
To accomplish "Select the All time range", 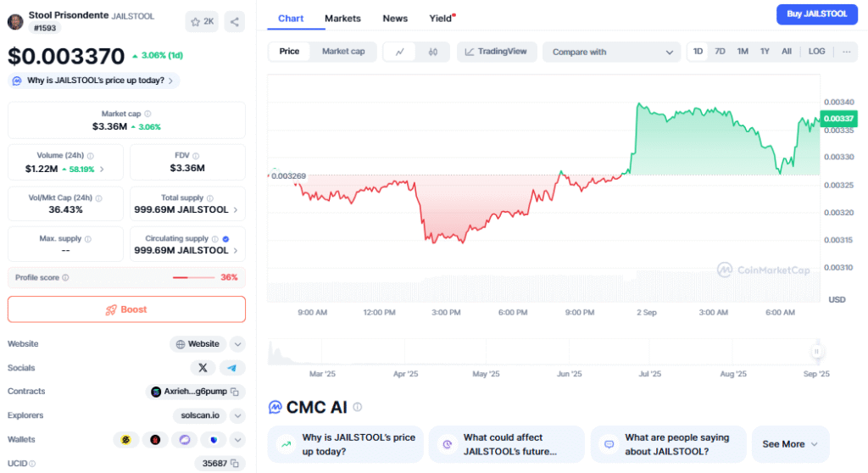I will point(786,52).
